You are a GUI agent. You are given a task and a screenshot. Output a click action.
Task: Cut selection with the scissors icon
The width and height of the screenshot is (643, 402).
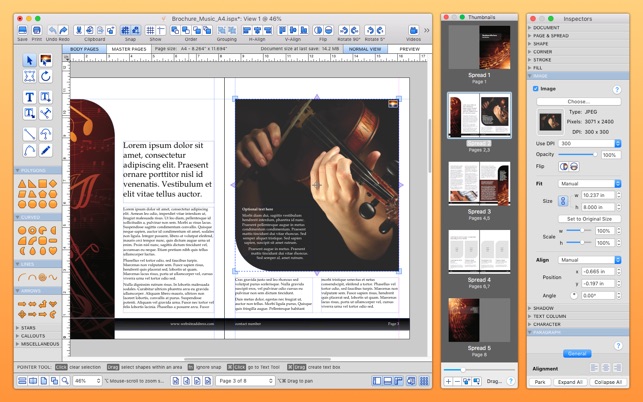[x=79, y=30]
